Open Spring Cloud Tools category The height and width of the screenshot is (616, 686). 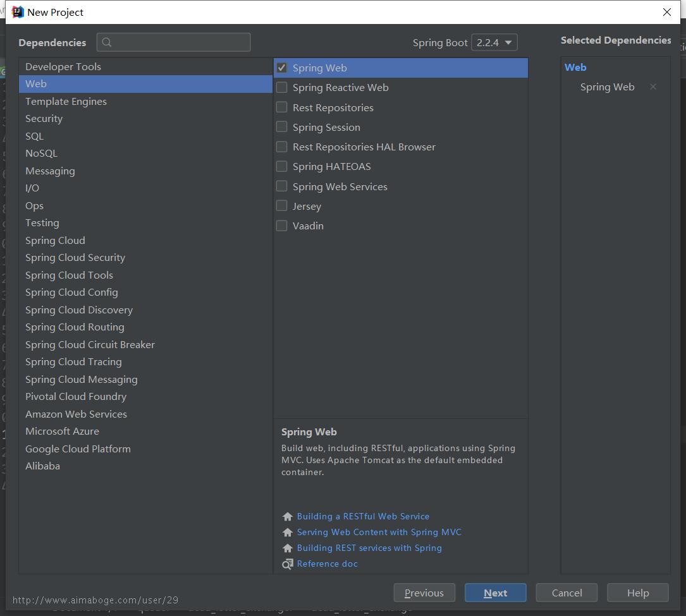coord(145,275)
